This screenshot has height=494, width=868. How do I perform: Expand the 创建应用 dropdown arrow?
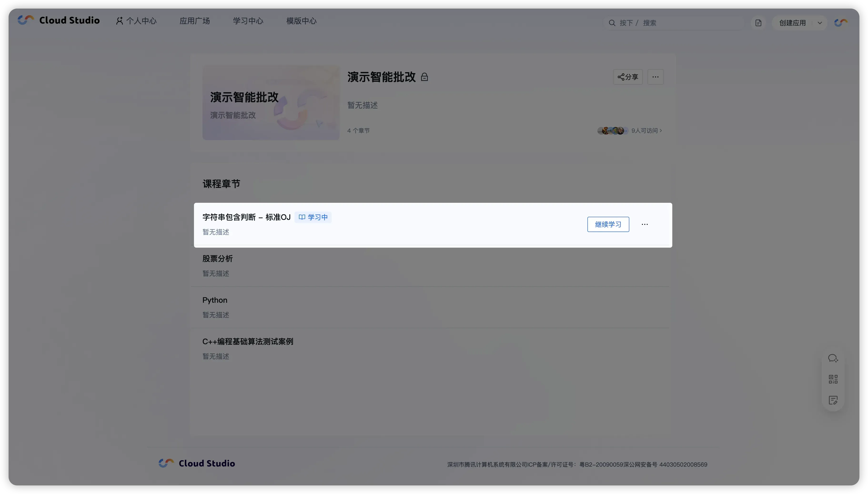coord(819,23)
